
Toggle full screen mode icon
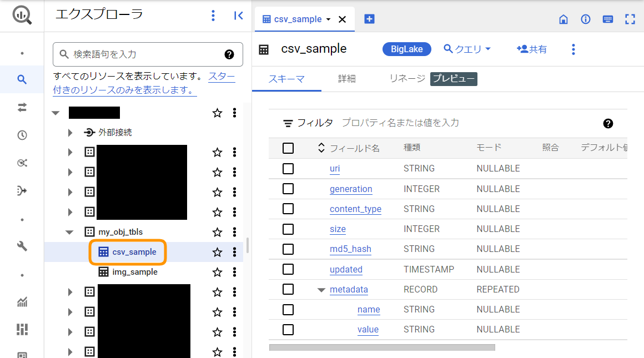[x=630, y=19]
